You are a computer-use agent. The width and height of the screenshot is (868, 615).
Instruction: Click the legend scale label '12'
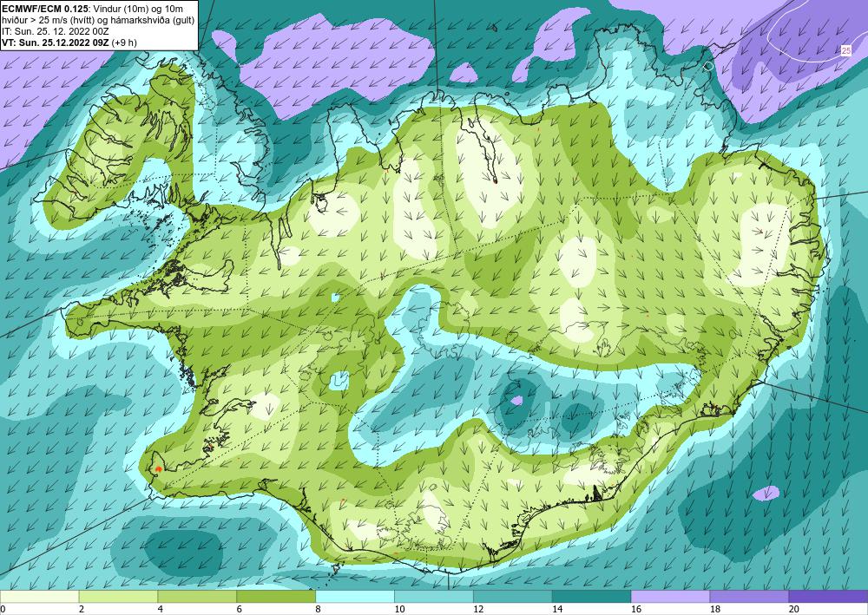(478, 610)
